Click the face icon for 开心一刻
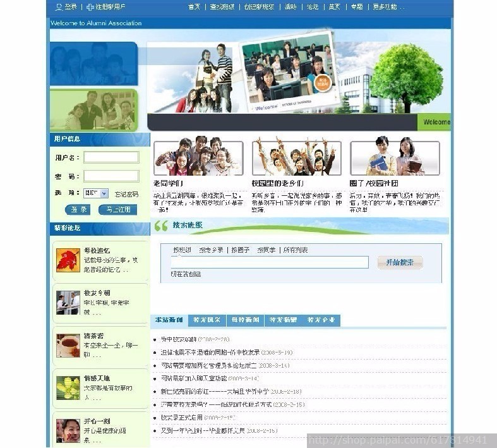The height and width of the screenshot is (448, 497). pyautogui.click(x=68, y=430)
